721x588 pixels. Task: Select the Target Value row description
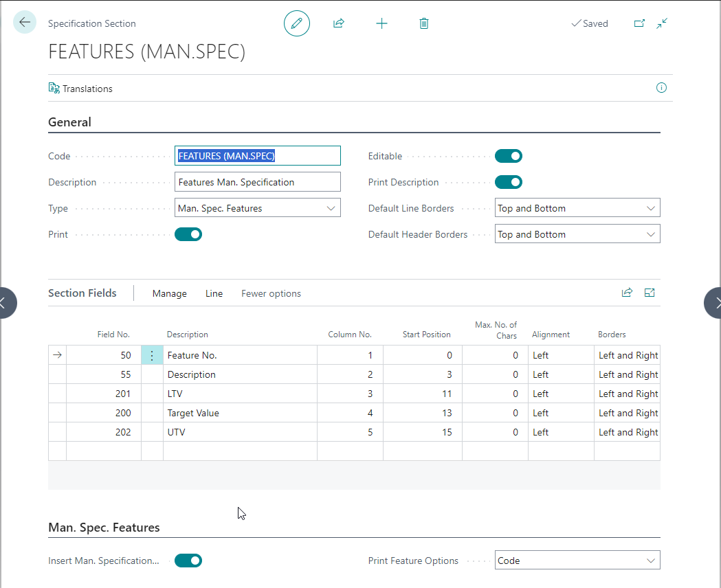240,413
